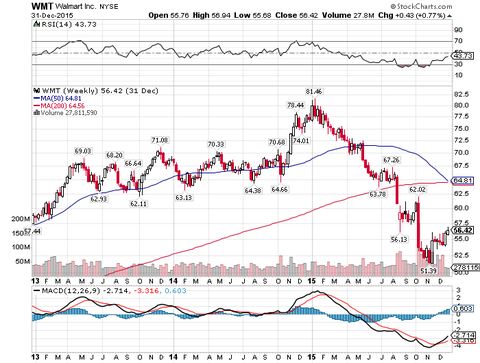Click the 63.13 low price label

(x=184, y=198)
